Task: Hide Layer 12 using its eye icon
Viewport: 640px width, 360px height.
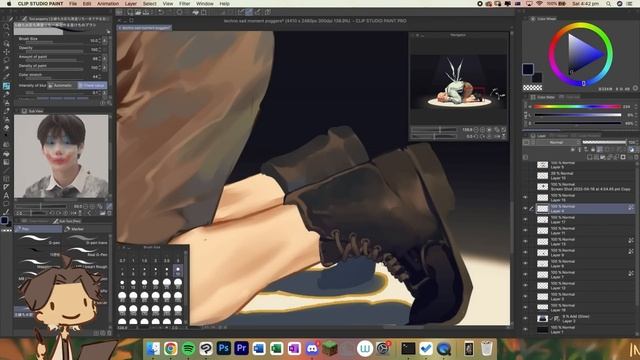Action: click(525, 286)
